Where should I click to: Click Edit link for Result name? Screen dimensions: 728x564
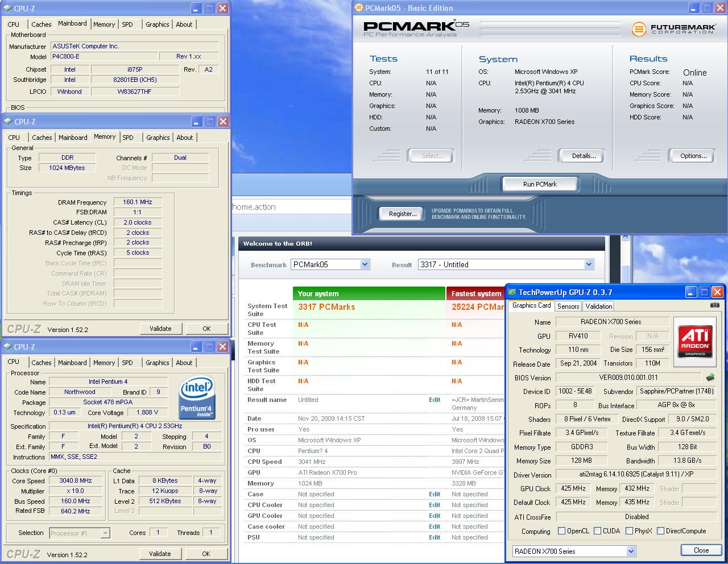click(435, 400)
